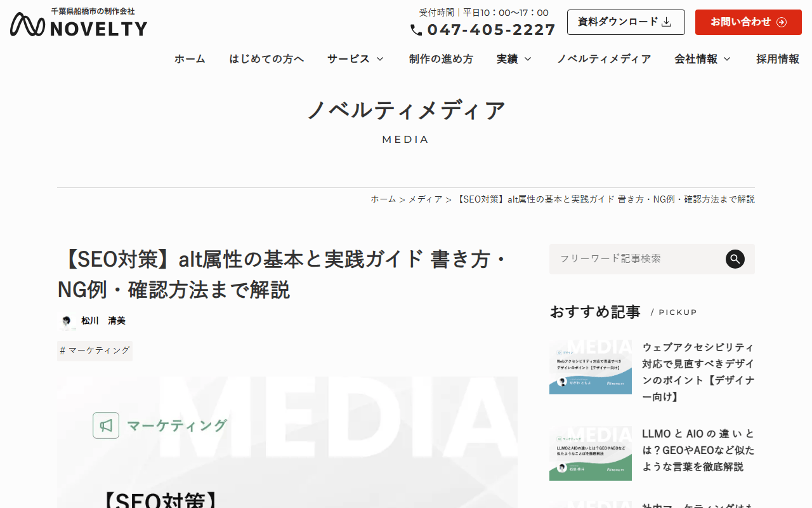Open はじめての方へ menu item
Image resolution: width=812 pixels, height=508 pixels.
tap(266, 59)
